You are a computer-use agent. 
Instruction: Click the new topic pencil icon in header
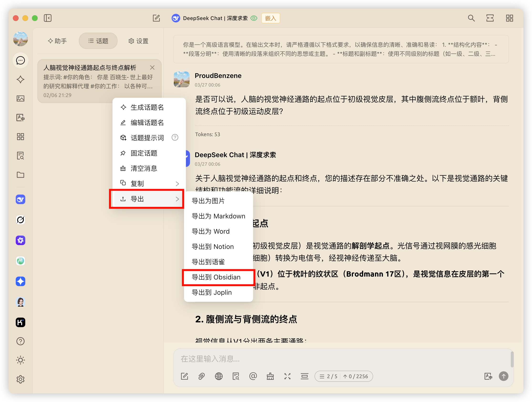(156, 18)
